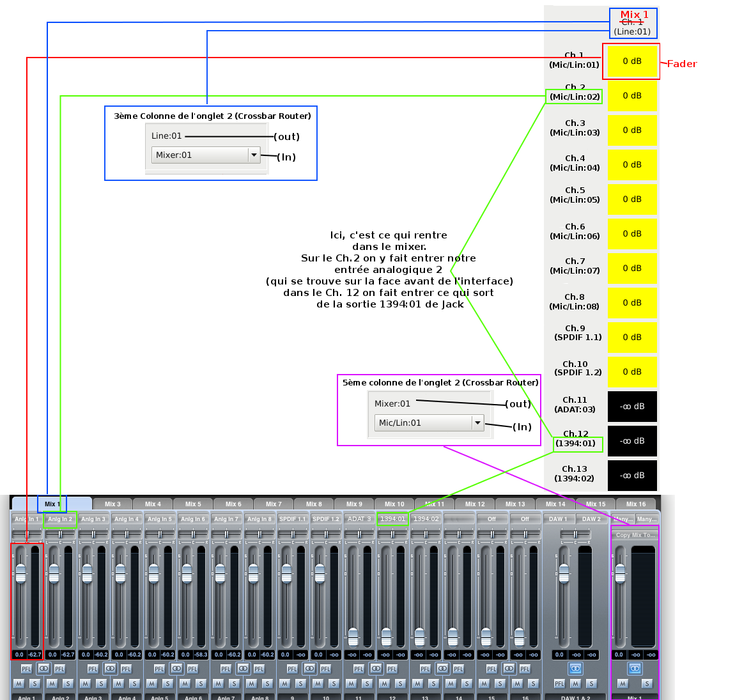
Task: Mute channel 12
Action: [x=385, y=683]
